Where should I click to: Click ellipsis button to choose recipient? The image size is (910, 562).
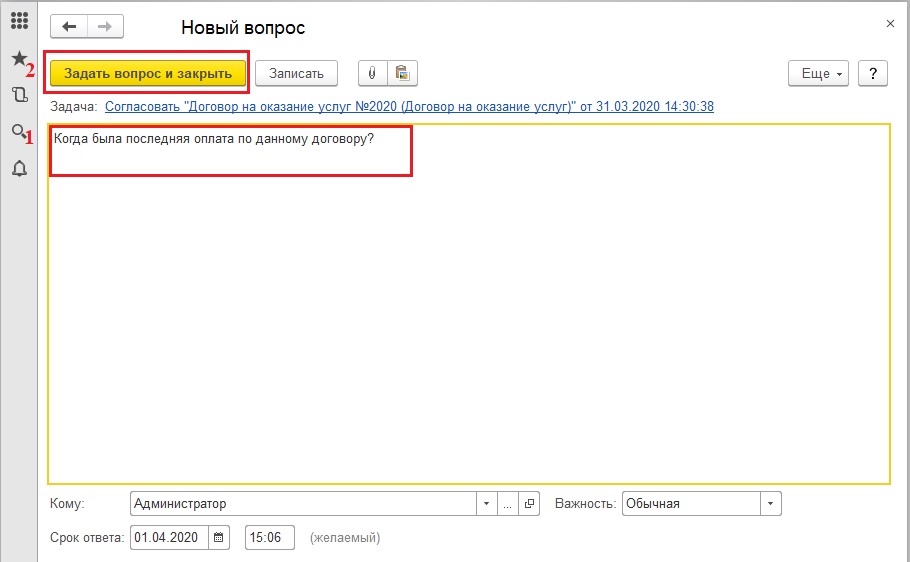point(508,504)
